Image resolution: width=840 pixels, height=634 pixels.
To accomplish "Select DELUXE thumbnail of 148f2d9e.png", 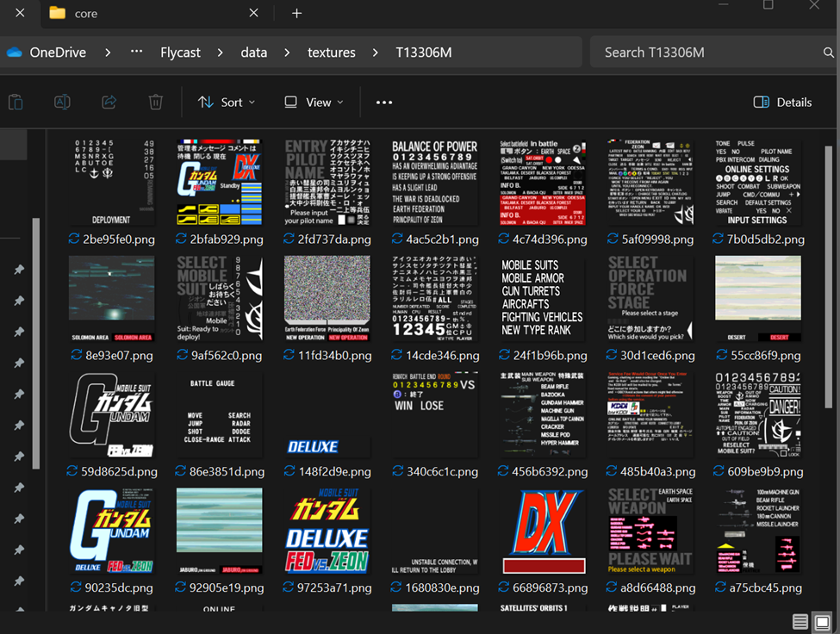I will [327, 414].
